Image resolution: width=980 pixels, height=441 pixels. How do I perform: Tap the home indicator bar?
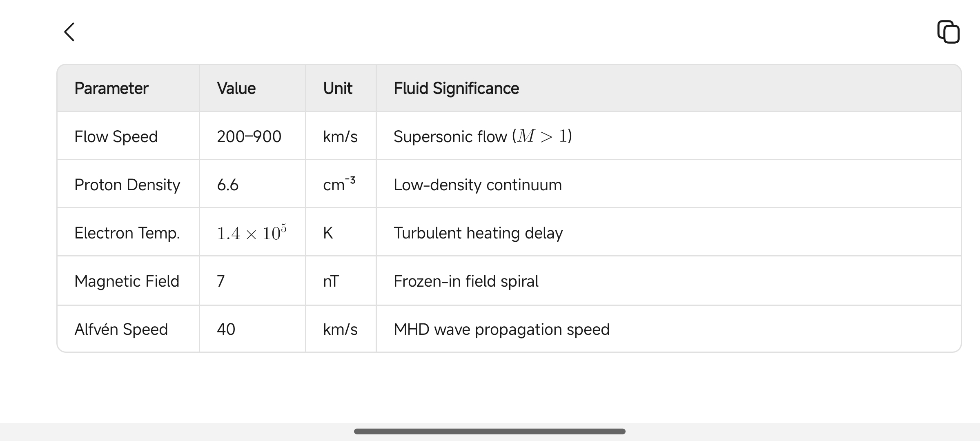(490, 431)
